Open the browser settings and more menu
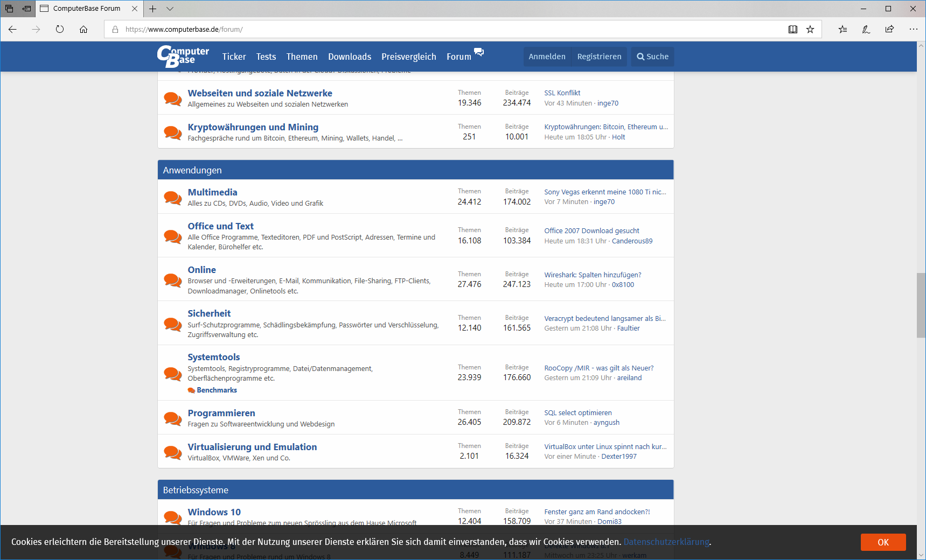 point(914,29)
